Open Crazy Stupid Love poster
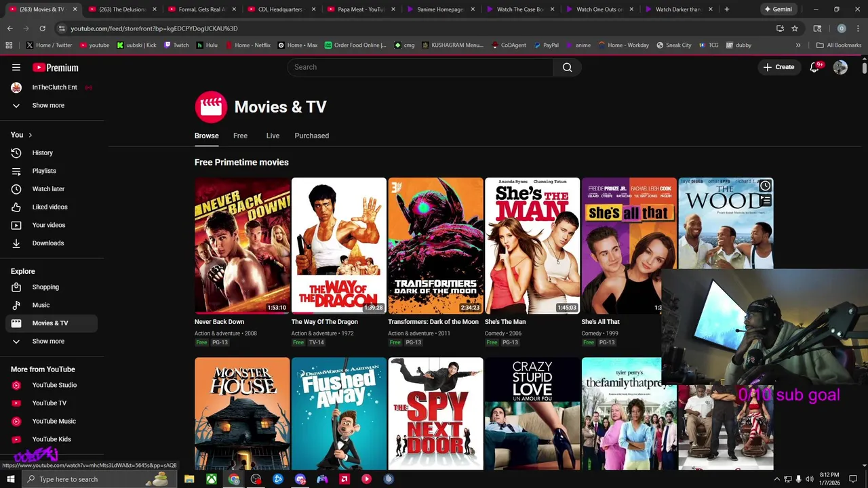The height and width of the screenshot is (488, 868). 532,413
